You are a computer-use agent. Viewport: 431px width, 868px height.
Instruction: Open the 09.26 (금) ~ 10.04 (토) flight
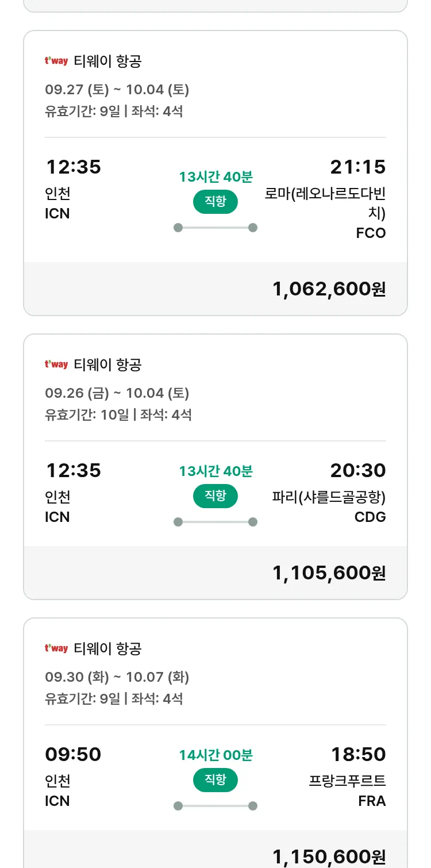(x=117, y=393)
